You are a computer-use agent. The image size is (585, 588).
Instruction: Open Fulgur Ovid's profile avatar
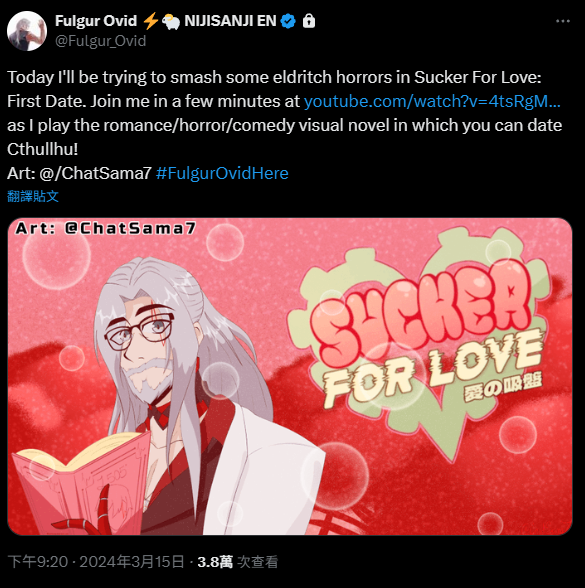click(x=27, y=31)
